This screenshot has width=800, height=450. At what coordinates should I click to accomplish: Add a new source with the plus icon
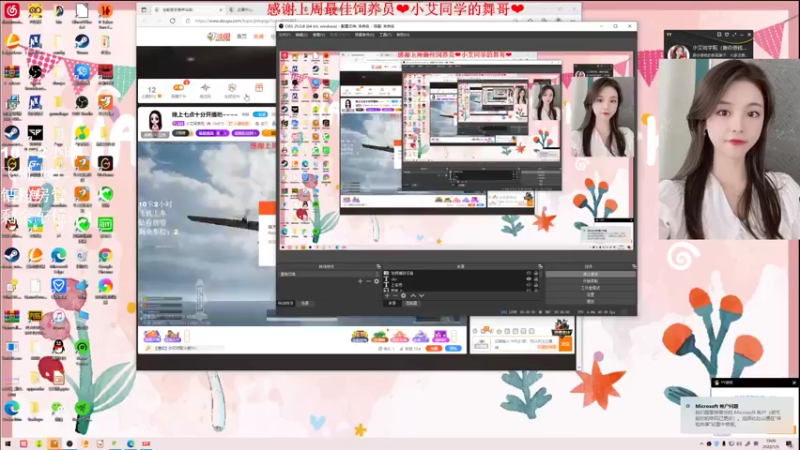(387, 295)
